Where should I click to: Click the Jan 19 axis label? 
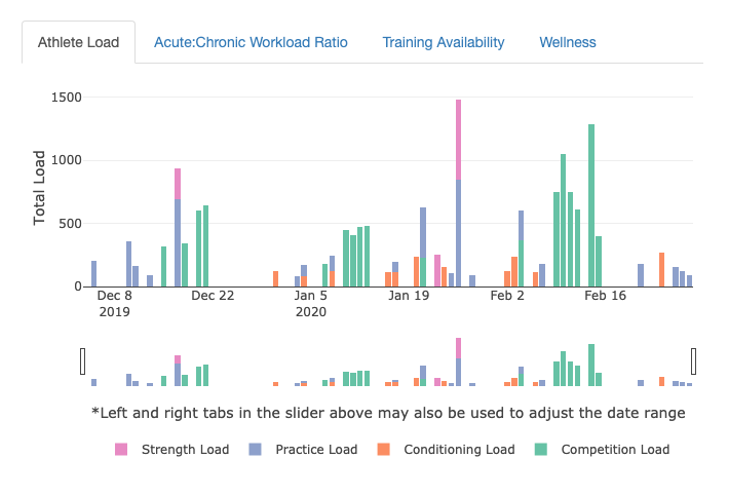(x=409, y=296)
